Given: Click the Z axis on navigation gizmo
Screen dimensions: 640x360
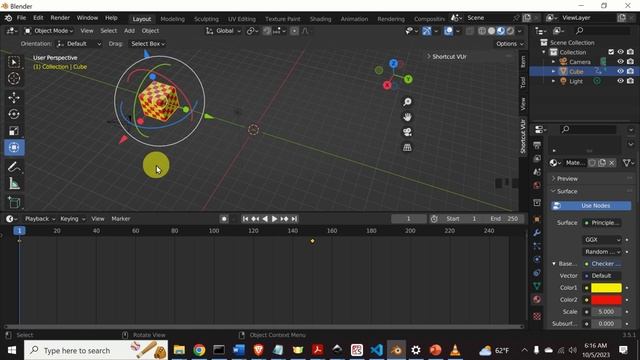Looking at the screenshot, I should point(393,63).
